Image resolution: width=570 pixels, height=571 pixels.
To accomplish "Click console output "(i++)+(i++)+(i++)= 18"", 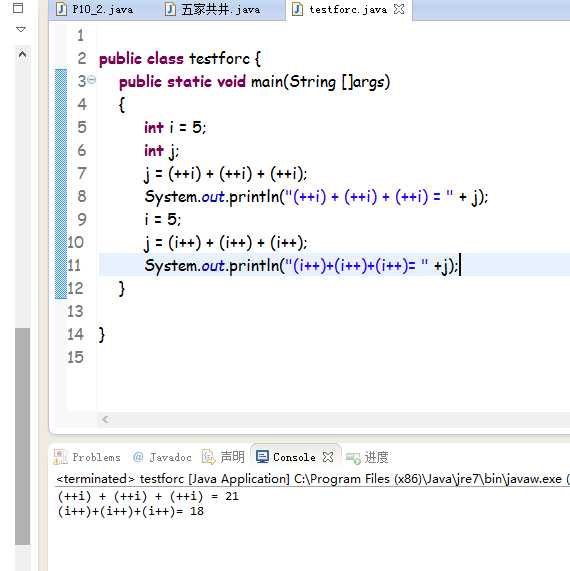I will tap(131, 511).
